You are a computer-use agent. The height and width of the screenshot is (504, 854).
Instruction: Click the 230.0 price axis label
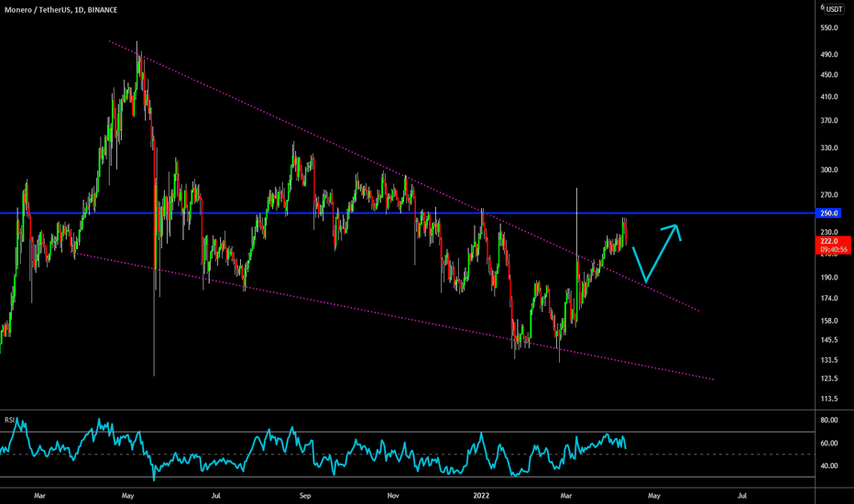tap(829, 232)
